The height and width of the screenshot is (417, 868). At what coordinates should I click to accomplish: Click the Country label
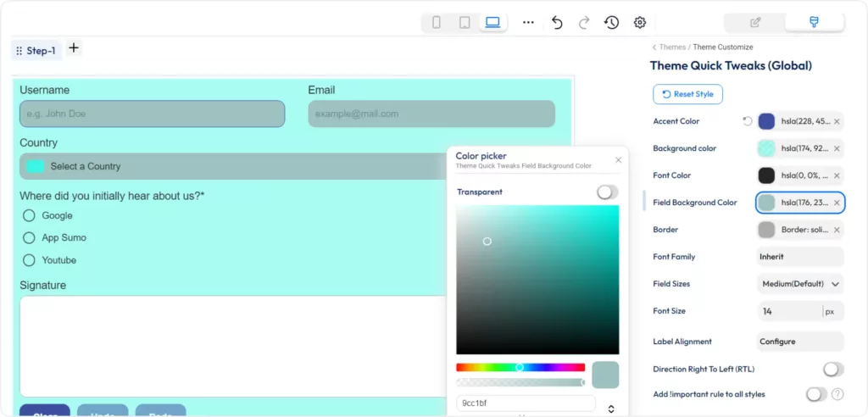[39, 143]
